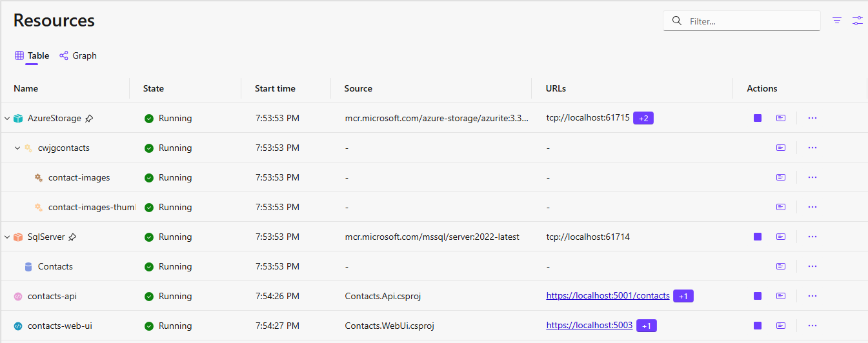Viewport: 868px width, 343px height.
Task: Show additional contacts-api URLs with +1 badge
Action: point(683,296)
